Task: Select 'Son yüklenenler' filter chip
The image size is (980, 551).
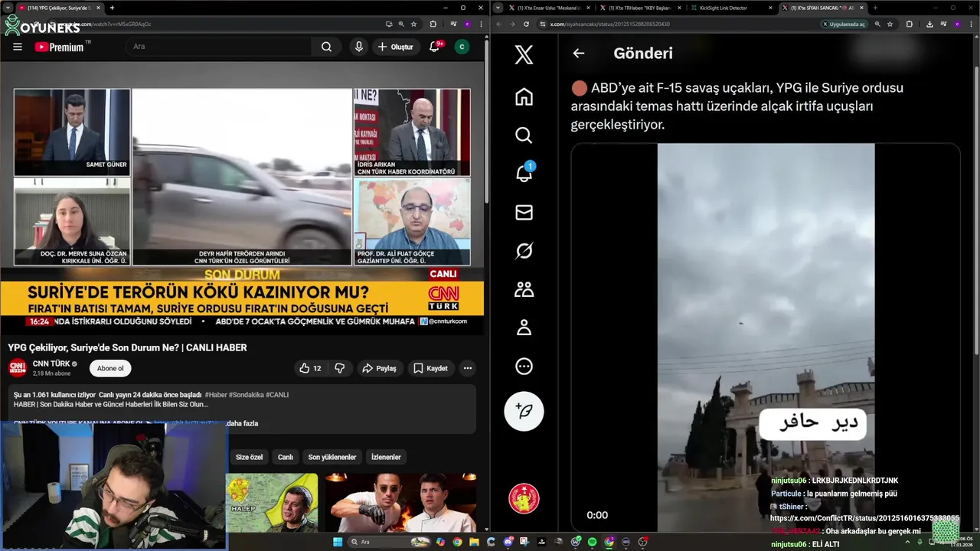Action: 332,457
